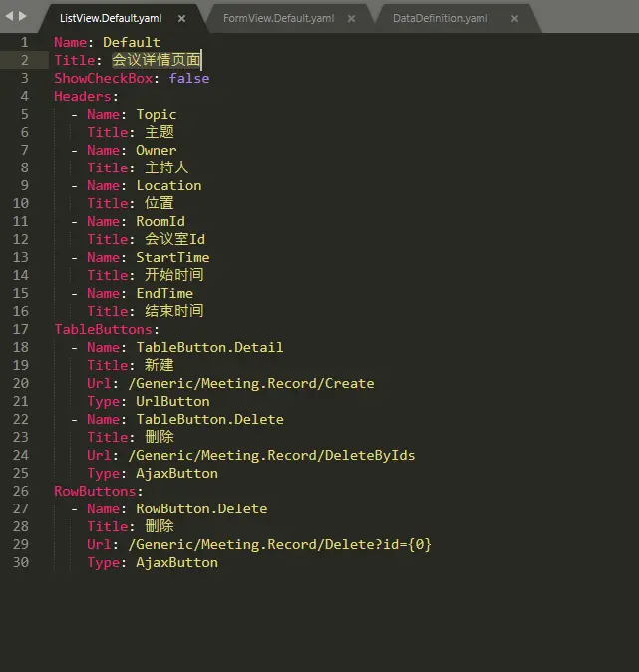
Task: Click the Headers key
Action: (x=83, y=96)
